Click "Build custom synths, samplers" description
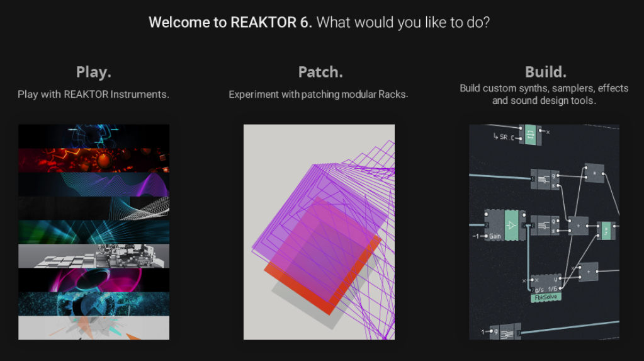 [x=544, y=88]
